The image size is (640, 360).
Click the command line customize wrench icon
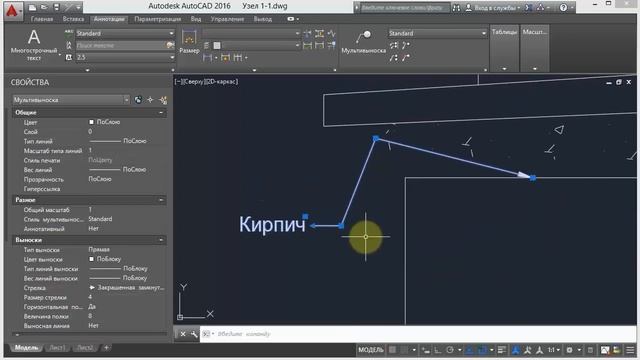[194, 334]
